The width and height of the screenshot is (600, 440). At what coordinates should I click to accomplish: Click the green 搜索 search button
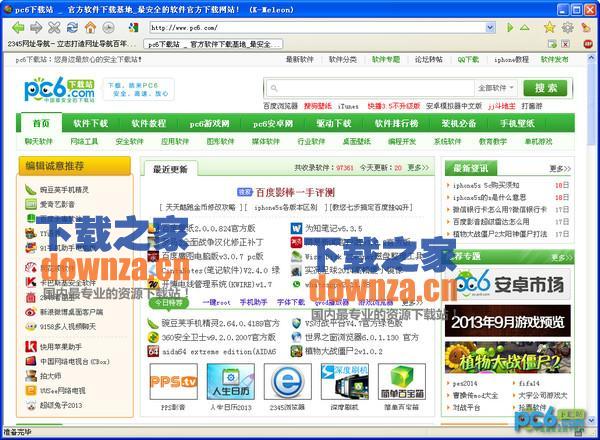point(546,88)
